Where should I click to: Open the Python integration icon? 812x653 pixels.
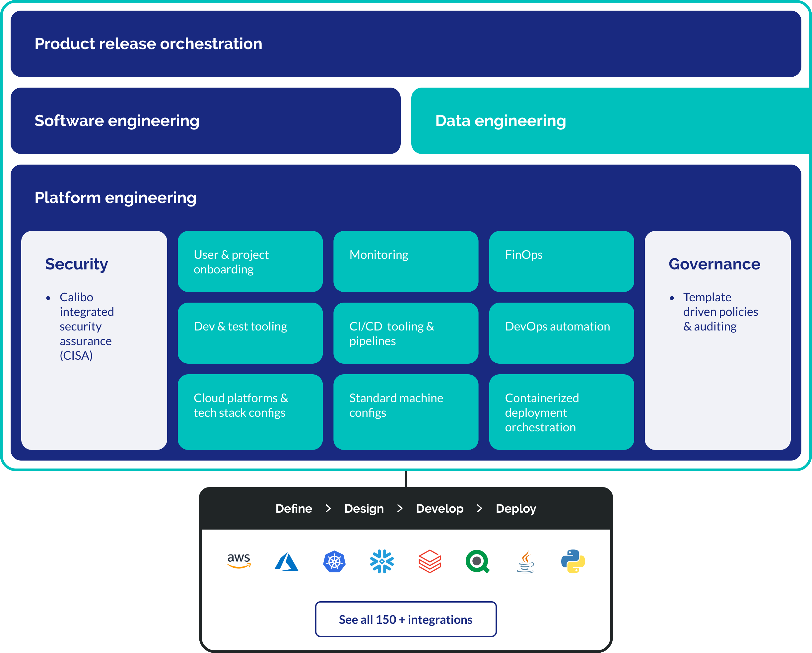[573, 562]
